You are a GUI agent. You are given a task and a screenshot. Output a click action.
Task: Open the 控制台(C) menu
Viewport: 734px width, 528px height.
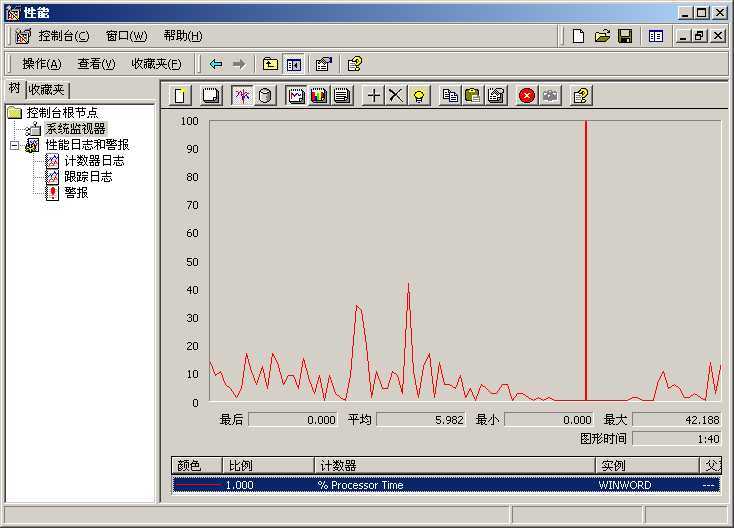(x=64, y=36)
